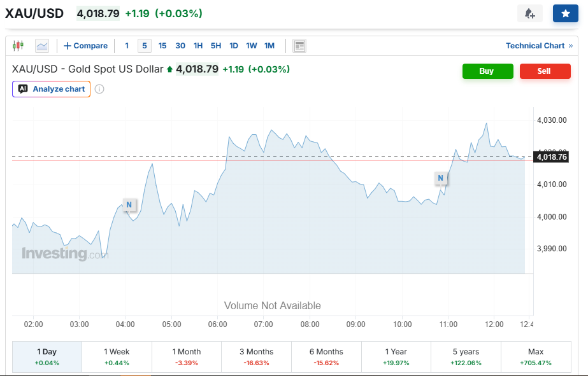
Task: Open the Technical Chart link
Action: tap(539, 46)
